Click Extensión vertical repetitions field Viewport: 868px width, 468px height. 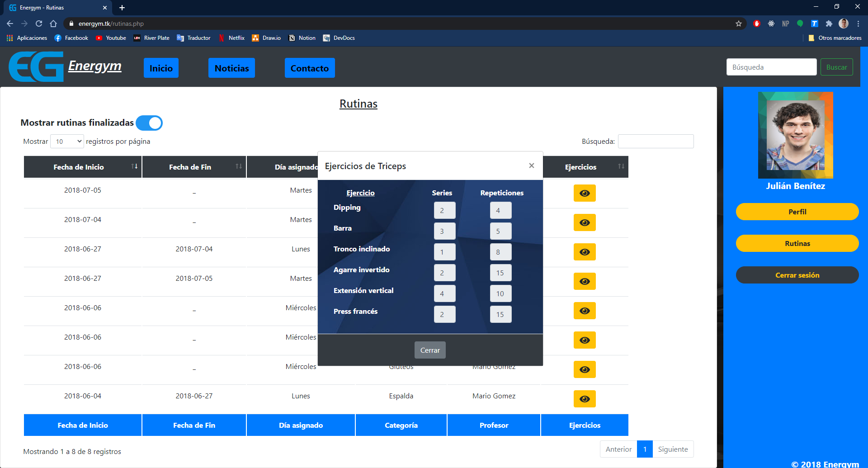point(500,293)
